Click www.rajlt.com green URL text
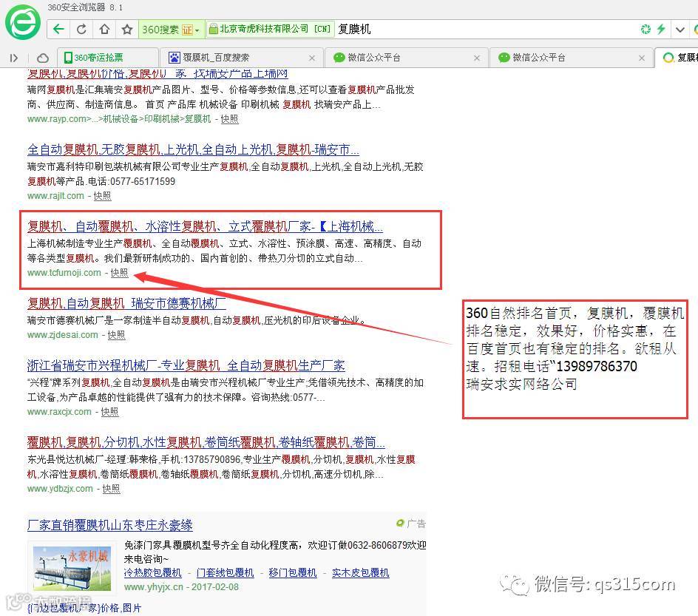This screenshot has height=616, width=698. (55, 196)
